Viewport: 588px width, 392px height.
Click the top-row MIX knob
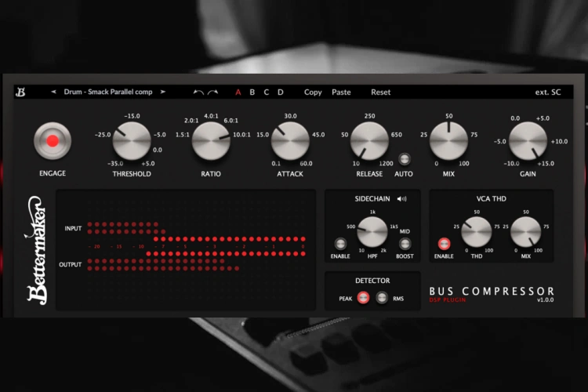(x=448, y=141)
